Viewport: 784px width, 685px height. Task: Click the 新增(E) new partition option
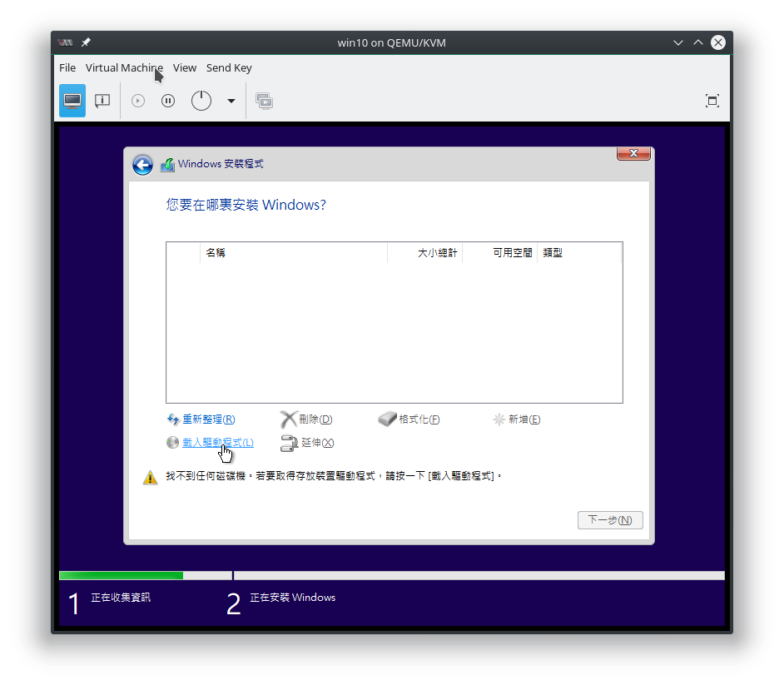(524, 419)
